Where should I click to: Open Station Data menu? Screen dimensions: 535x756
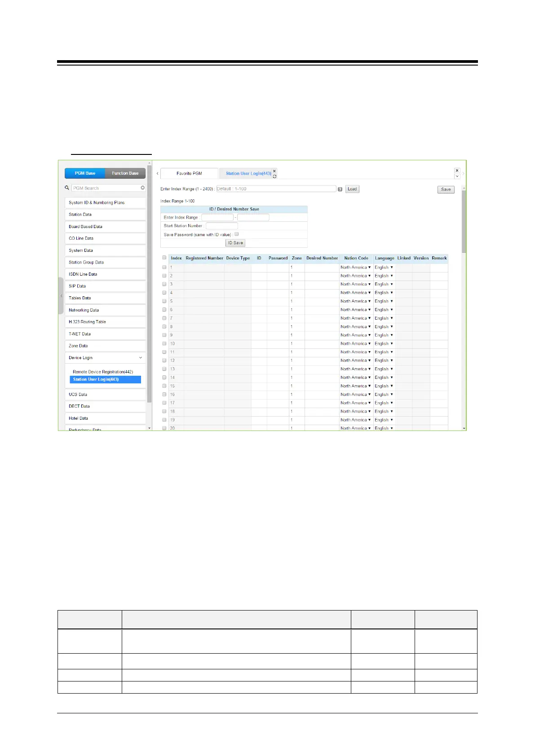(x=105, y=215)
